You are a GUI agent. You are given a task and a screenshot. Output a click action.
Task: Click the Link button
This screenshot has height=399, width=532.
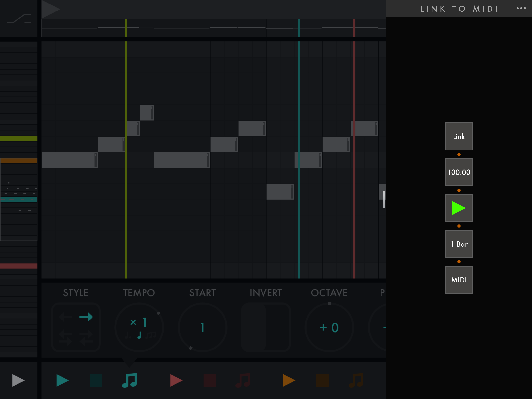point(459,136)
